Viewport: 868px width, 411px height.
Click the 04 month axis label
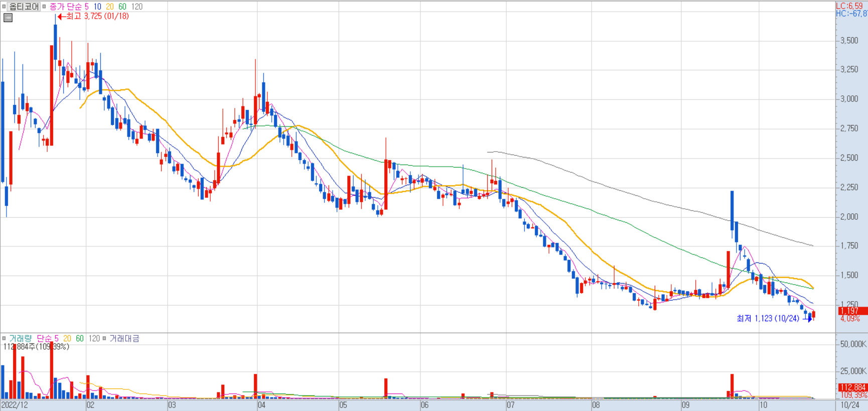pos(261,405)
